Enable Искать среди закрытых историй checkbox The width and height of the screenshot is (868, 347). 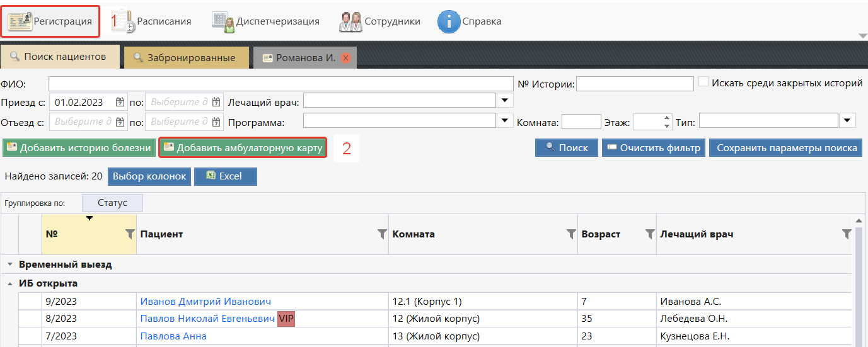pyautogui.click(x=704, y=82)
